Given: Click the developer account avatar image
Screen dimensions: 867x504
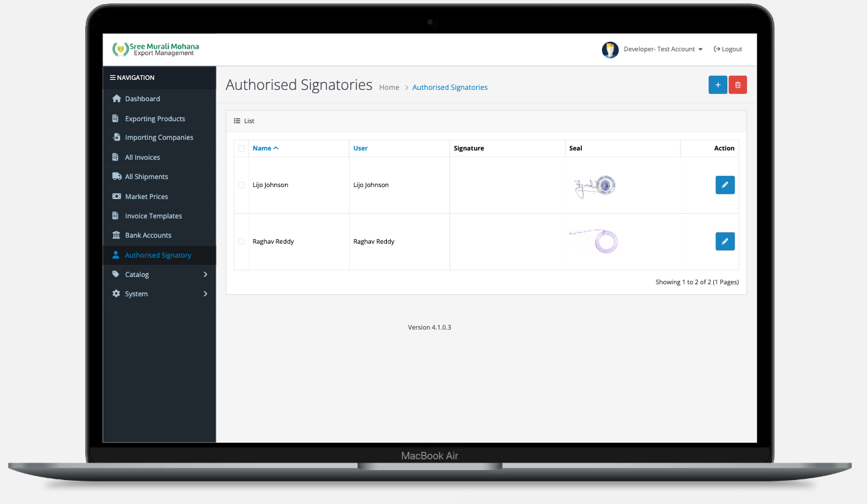Looking at the screenshot, I should [x=610, y=49].
